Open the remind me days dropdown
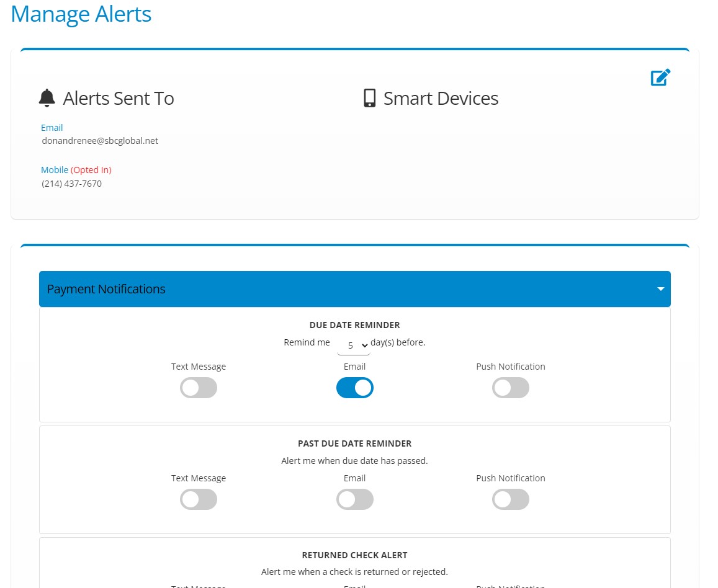This screenshot has height=588, width=718. (x=354, y=345)
